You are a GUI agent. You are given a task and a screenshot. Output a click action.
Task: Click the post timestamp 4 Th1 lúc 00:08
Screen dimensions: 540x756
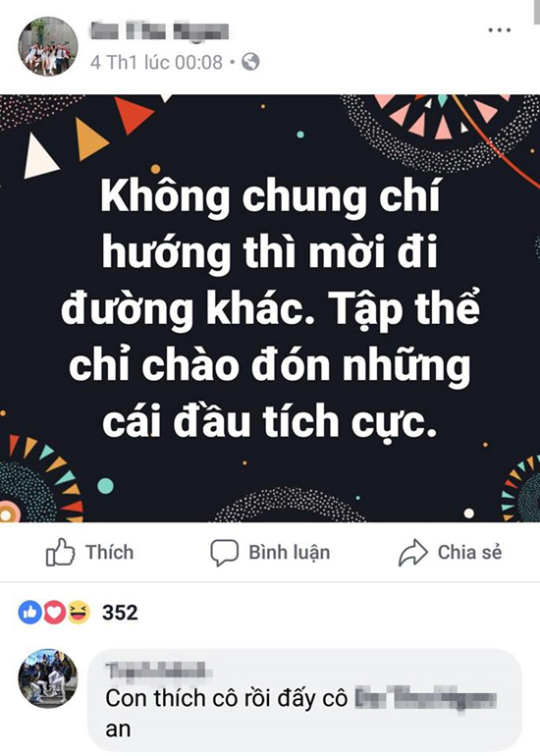[x=156, y=62]
